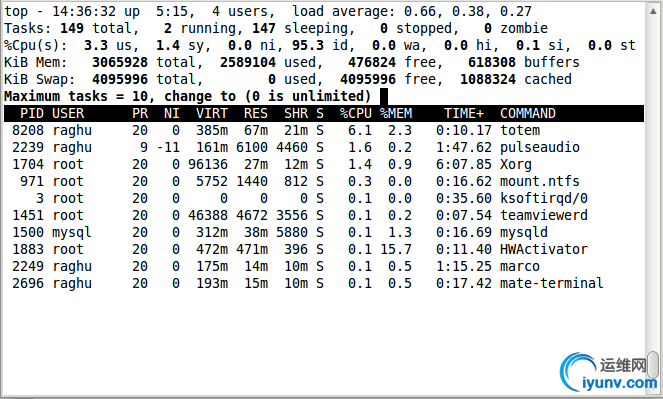Click the 6.1 %CPU value for totem
Viewport: 663px width, 399px height.
[360, 130]
